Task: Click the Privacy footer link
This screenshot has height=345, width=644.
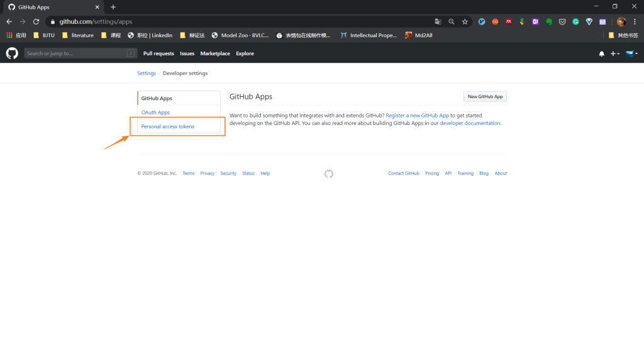Action: tap(208, 173)
